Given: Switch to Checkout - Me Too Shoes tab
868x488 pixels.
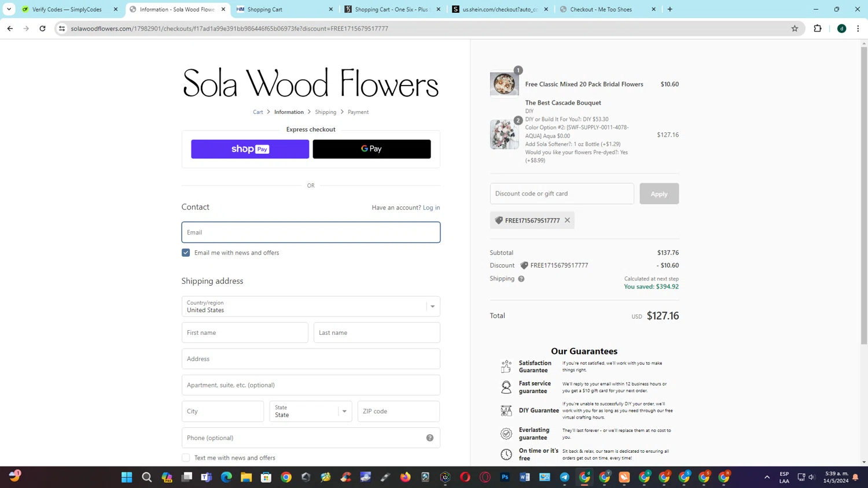Looking at the screenshot, I should click(606, 9).
